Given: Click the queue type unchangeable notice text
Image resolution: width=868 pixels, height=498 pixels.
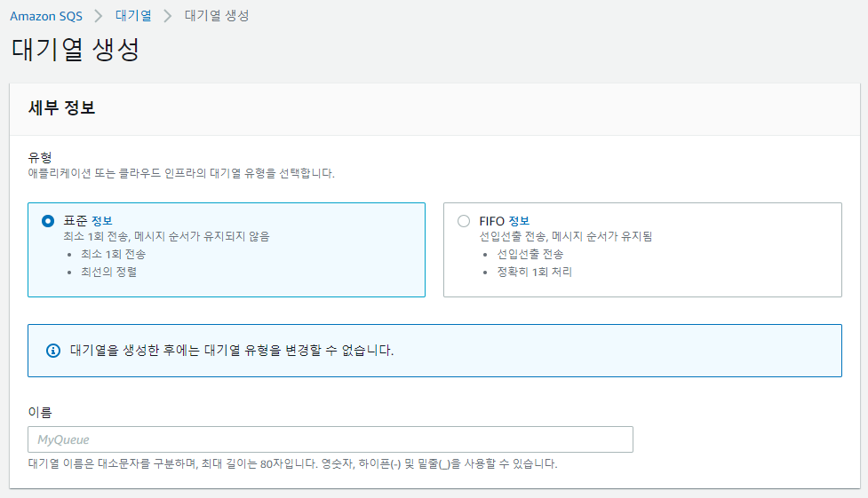Looking at the screenshot, I should click(x=232, y=351).
